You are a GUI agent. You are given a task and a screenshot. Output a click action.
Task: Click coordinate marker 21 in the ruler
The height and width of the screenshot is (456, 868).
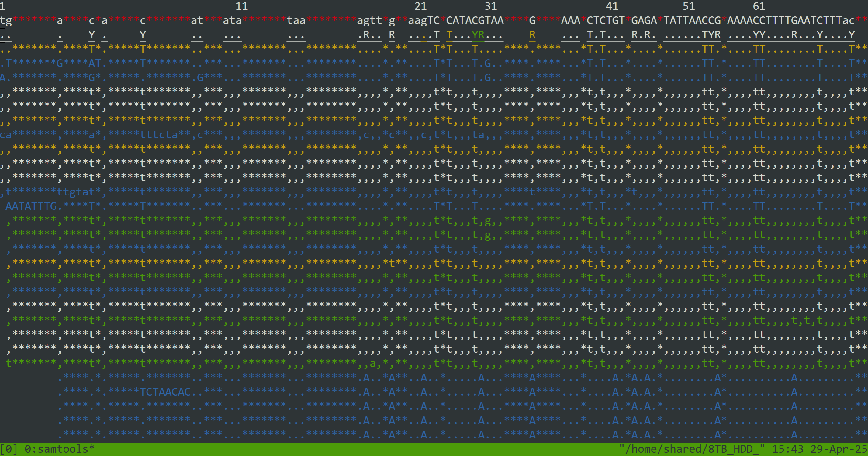pyautogui.click(x=420, y=6)
